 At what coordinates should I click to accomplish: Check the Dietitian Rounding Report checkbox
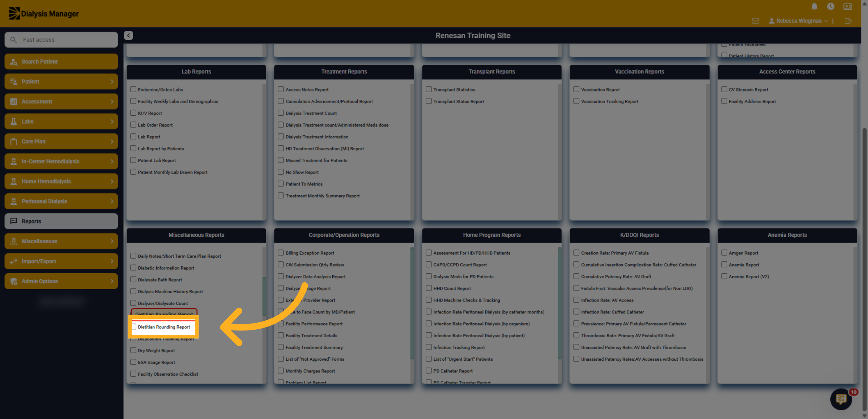pyautogui.click(x=134, y=327)
